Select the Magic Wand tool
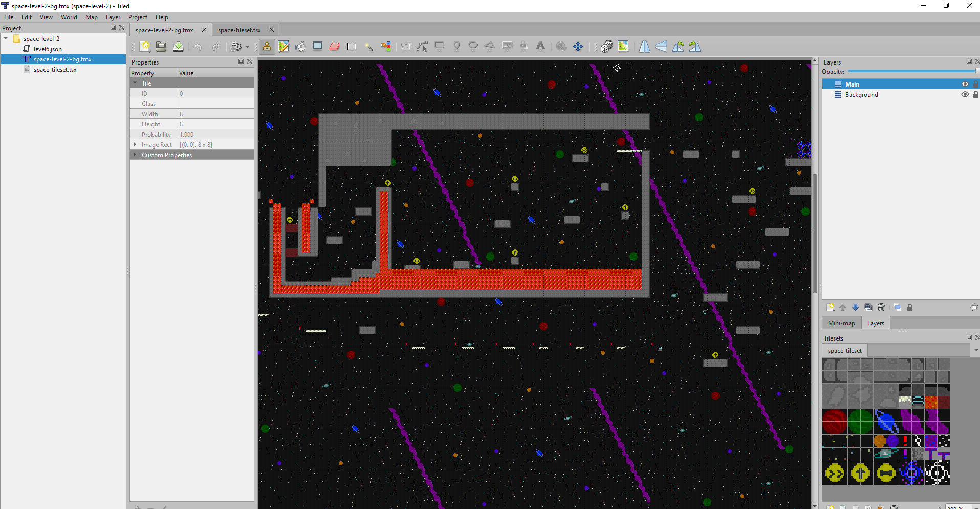Image resolution: width=980 pixels, height=509 pixels. click(368, 47)
